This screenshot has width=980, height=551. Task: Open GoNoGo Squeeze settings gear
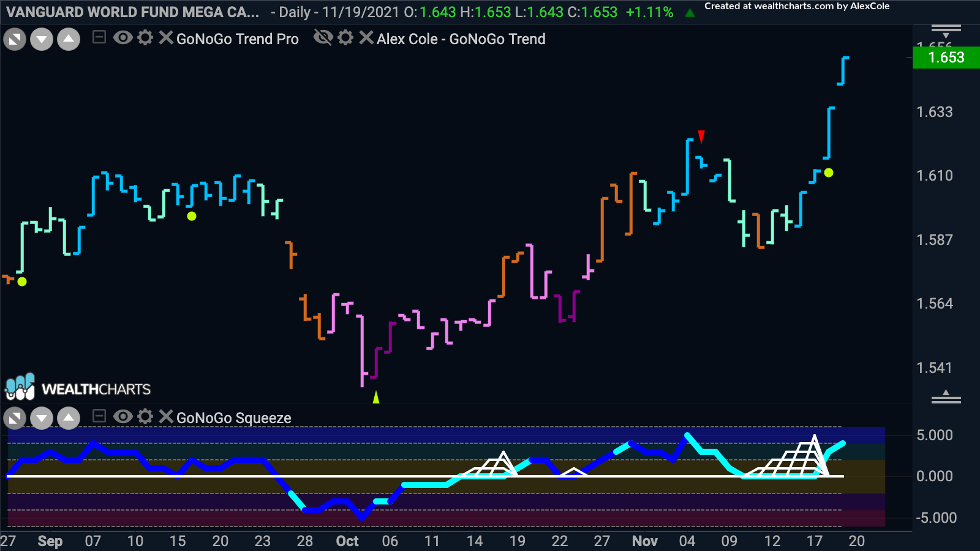(145, 417)
